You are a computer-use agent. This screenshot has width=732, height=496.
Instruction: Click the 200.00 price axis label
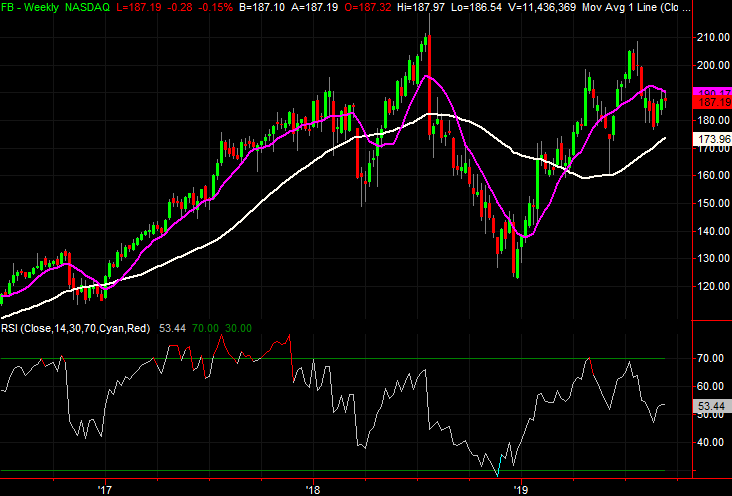click(713, 65)
